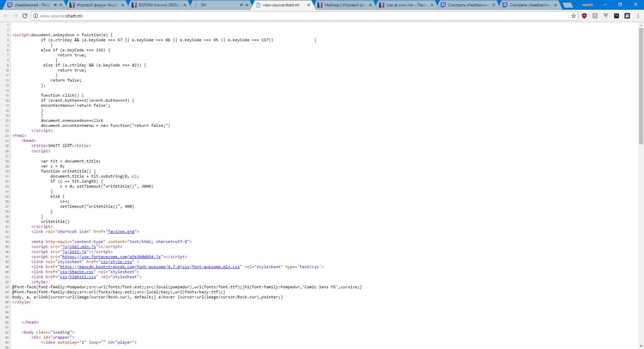Open the xardch profile button

[x=587, y=4]
